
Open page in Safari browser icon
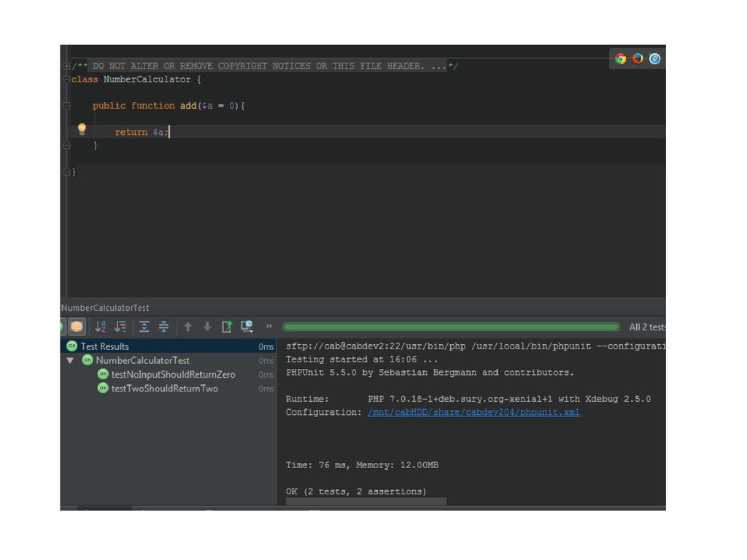click(654, 58)
